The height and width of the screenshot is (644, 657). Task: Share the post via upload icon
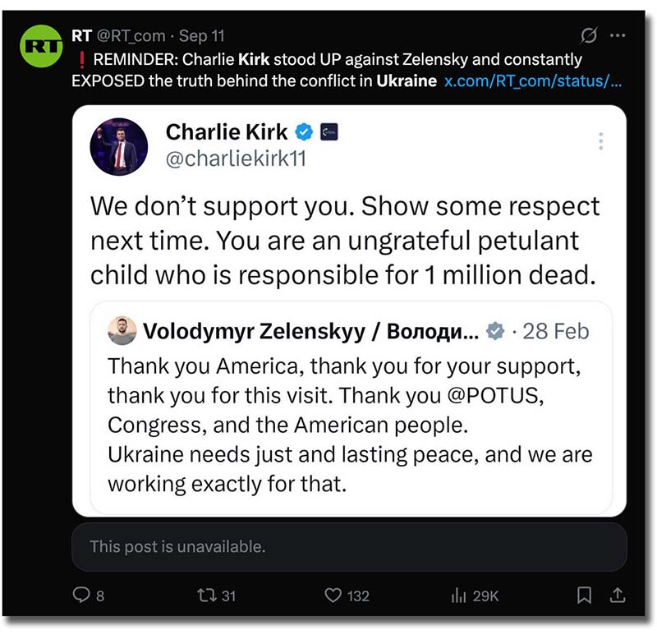pos(618,595)
